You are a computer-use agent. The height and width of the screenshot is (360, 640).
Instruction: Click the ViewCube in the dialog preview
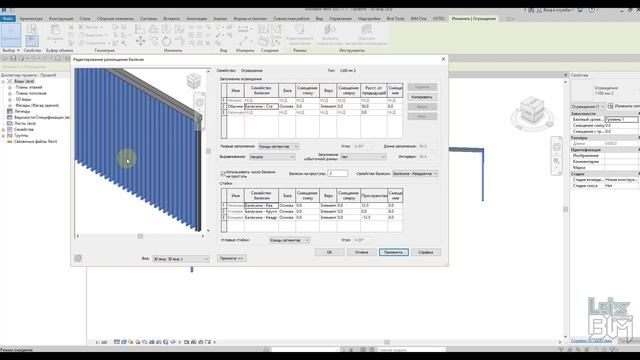(194, 80)
